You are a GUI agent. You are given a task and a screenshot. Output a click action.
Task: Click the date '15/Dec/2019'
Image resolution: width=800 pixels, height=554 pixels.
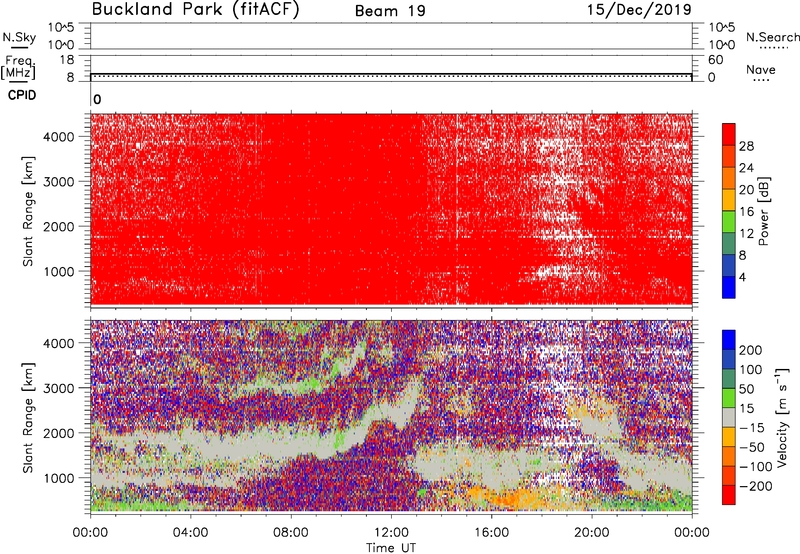639,10
